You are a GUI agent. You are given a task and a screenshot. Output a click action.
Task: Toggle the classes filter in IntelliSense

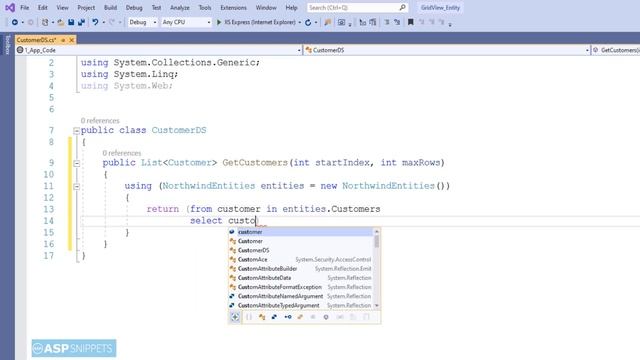(262, 317)
